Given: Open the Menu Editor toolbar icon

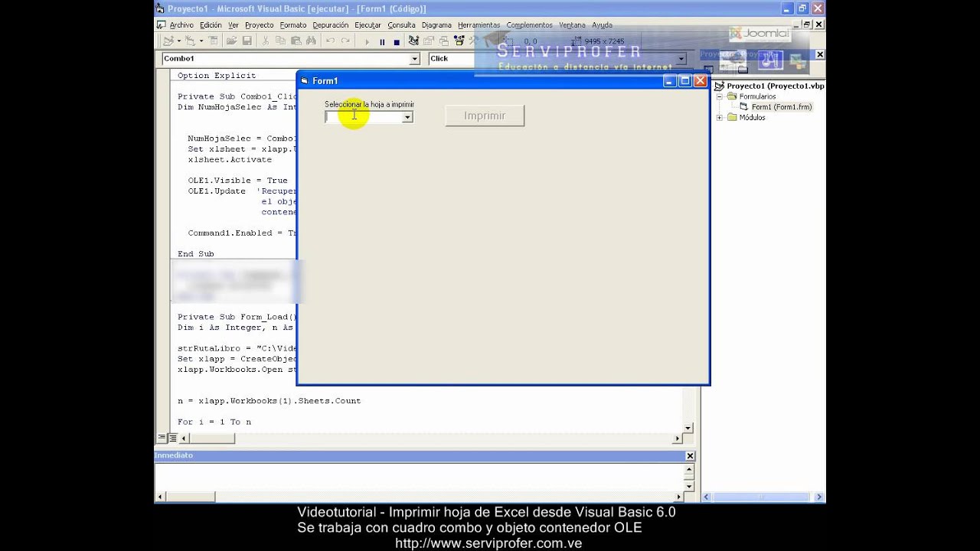Looking at the screenshot, I should (213, 41).
